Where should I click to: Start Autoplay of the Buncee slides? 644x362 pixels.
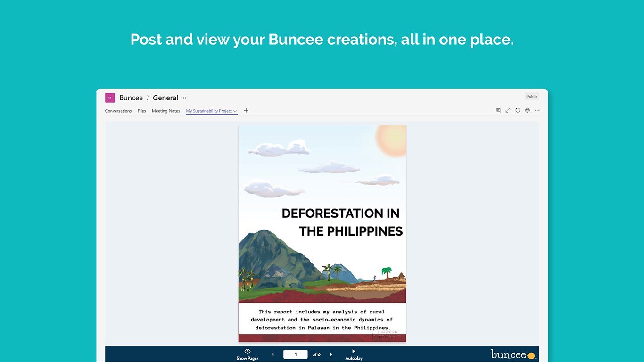354,354
